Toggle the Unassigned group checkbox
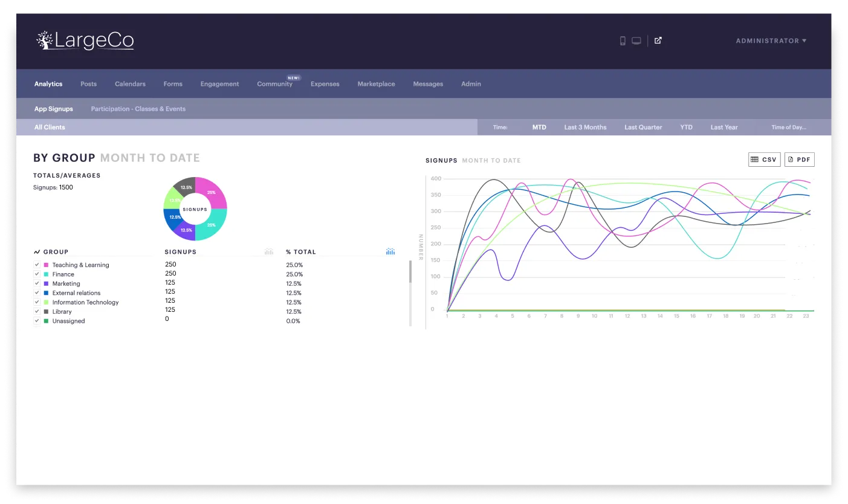 37,321
